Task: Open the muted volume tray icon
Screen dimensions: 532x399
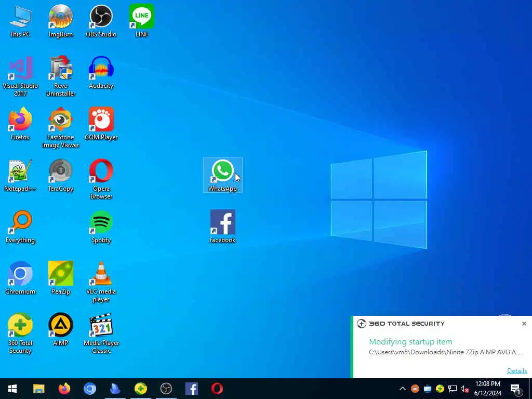Action: click(464, 389)
